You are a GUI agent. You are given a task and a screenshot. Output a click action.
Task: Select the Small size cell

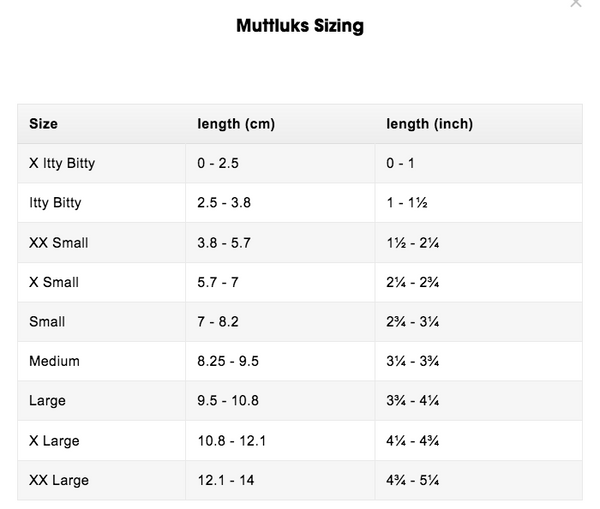(x=101, y=322)
